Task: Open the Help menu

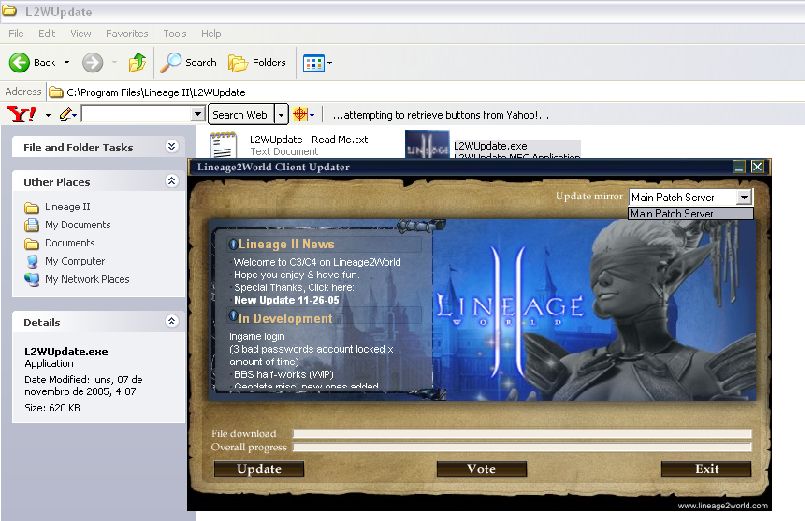Action: coord(211,34)
